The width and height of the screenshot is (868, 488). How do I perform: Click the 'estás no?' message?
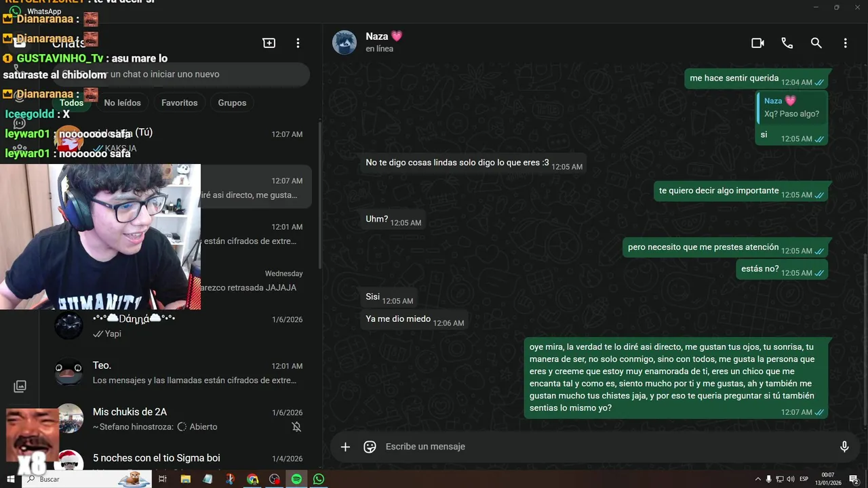point(783,269)
